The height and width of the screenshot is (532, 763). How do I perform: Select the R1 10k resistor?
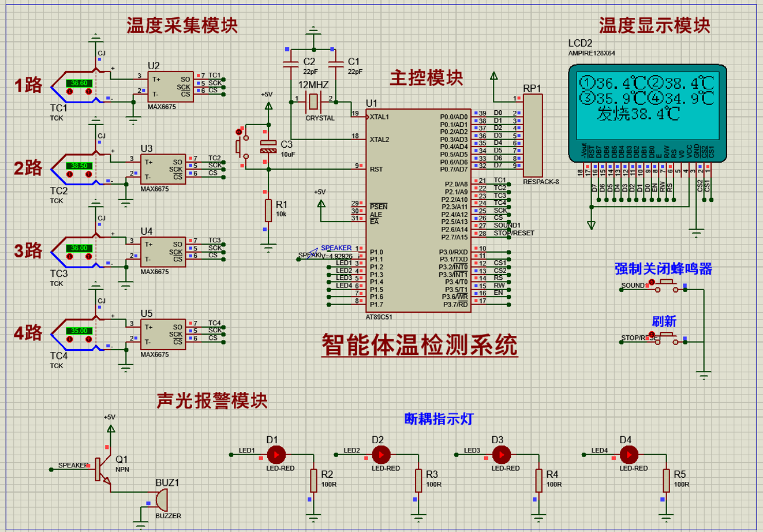point(268,211)
